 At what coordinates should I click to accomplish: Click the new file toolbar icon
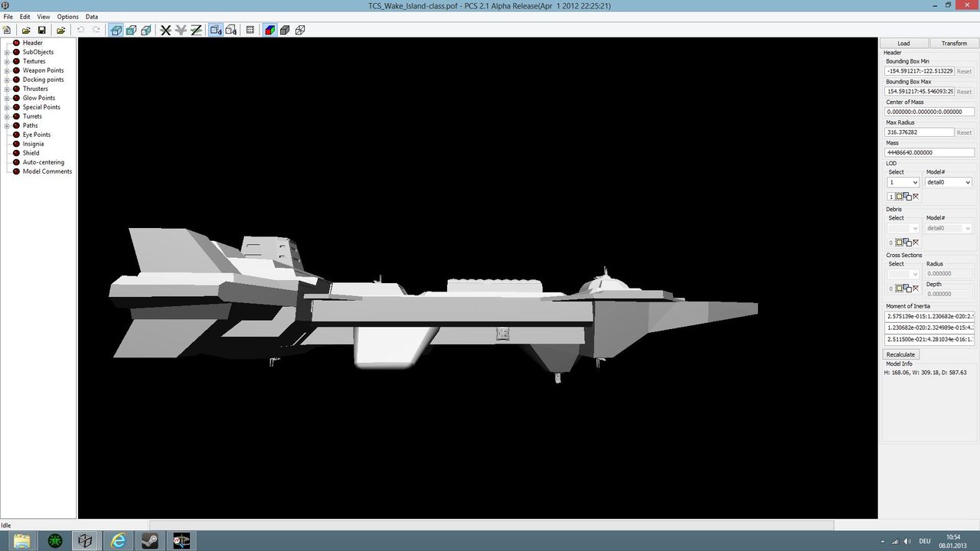coord(7,30)
